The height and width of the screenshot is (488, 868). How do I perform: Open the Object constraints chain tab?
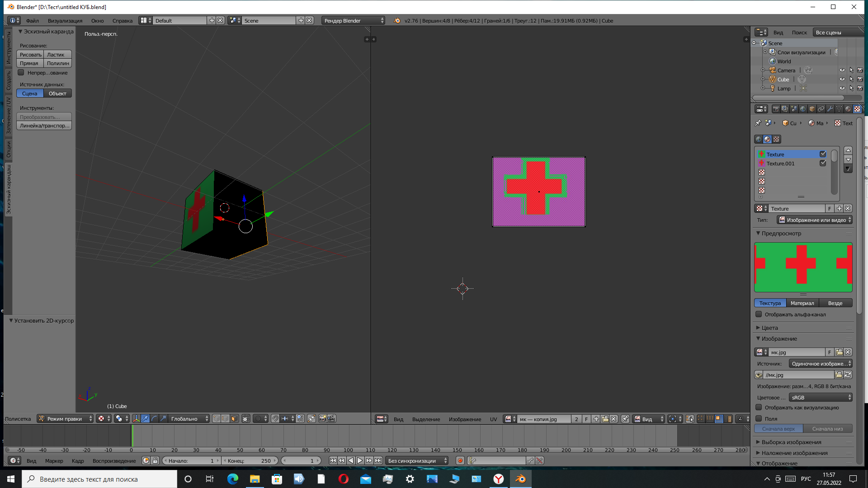click(x=821, y=109)
